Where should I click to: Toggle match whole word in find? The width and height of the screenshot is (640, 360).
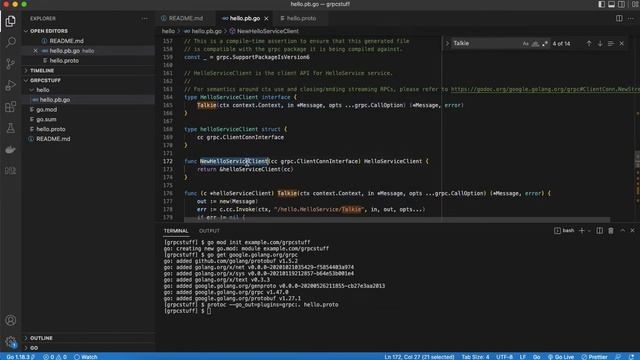pyautogui.click(x=535, y=44)
